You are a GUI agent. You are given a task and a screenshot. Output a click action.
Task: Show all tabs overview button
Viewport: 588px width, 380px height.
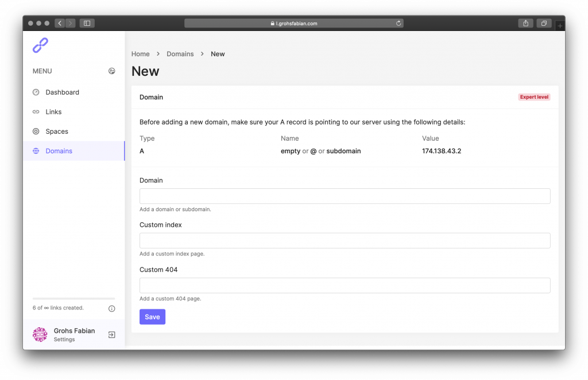click(x=544, y=23)
